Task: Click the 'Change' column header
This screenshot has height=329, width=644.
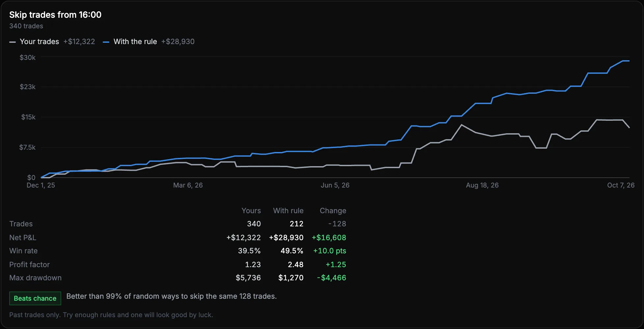Action: (333, 211)
